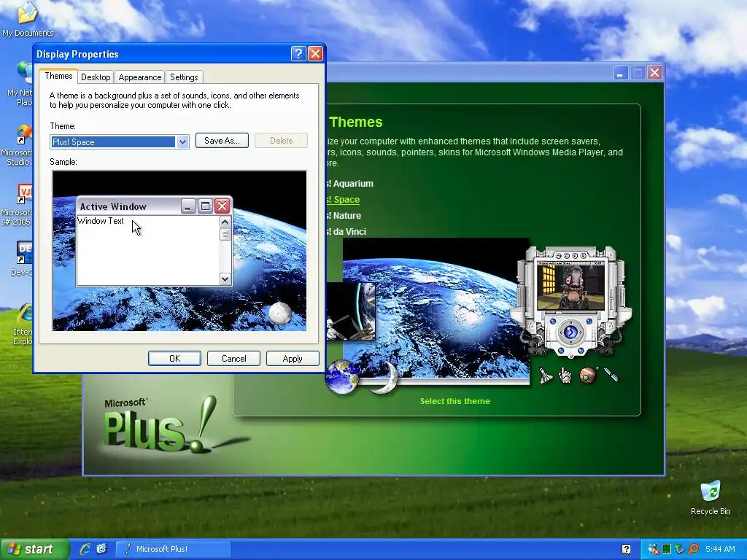This screenshot has height=560, width=747.
Task: Minimize the Microsoft Plus! window
Action: click(x=620, y=73)
